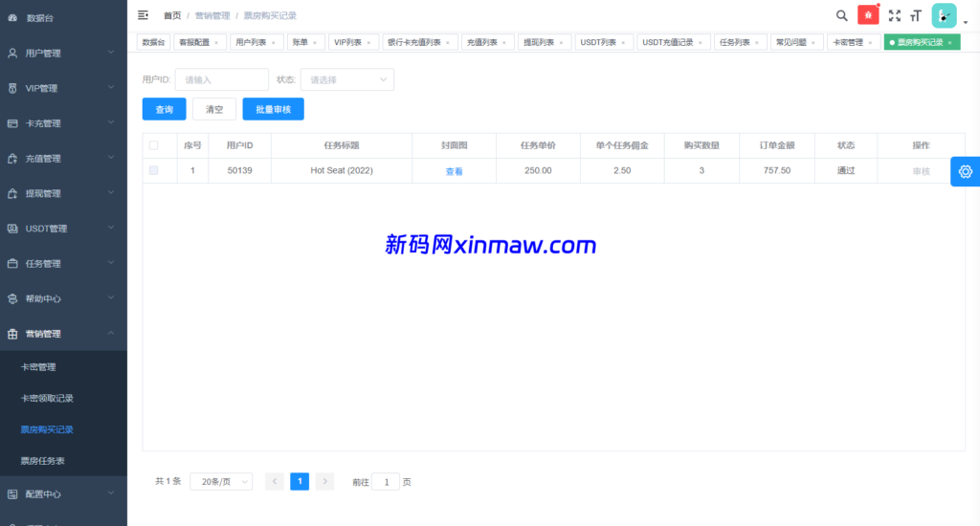Select page 1 in pagination
This screenshot has height=526, width=980.
[300, 481]
